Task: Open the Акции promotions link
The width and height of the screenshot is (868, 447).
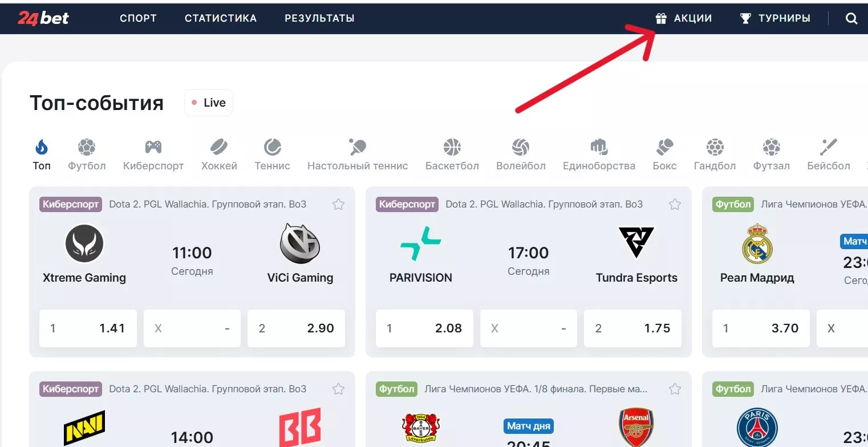Action: tap(684, 18)
